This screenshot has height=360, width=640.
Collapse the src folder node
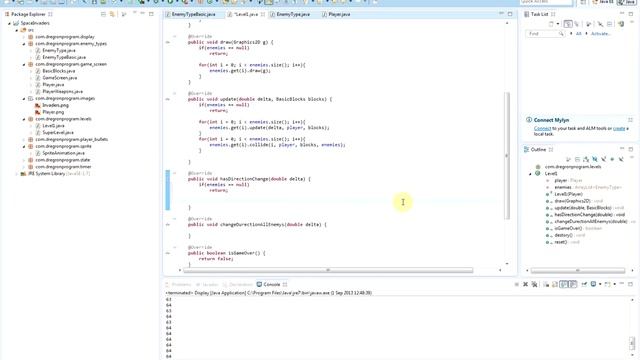17,30
